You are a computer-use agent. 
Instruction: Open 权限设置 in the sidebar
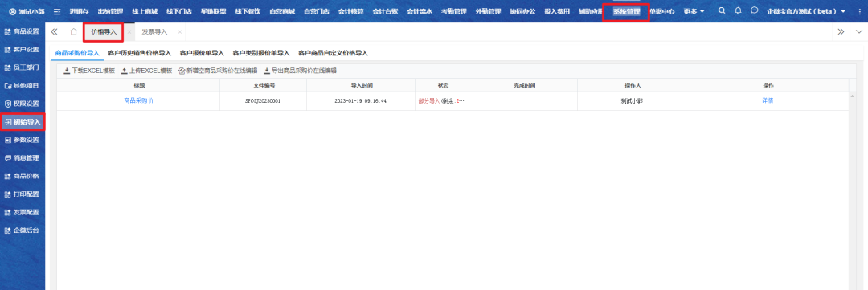pyautogui.click(x=23, y=104)
